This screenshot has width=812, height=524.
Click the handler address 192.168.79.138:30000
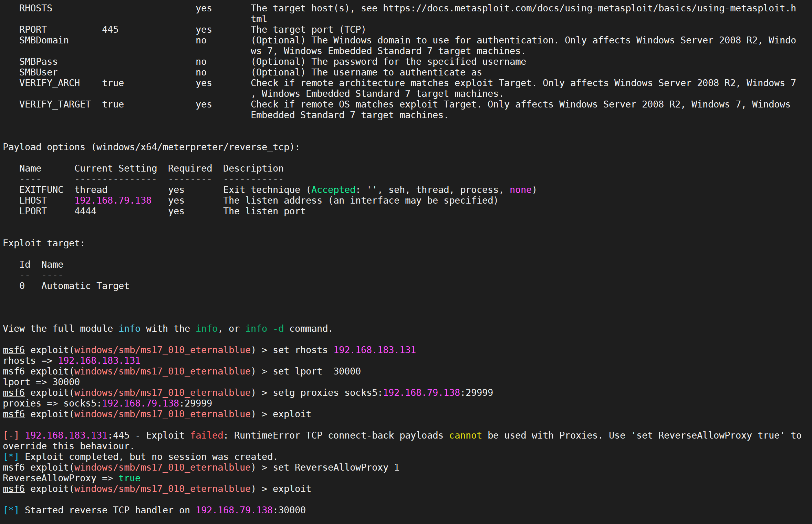[x=250, y=510]
